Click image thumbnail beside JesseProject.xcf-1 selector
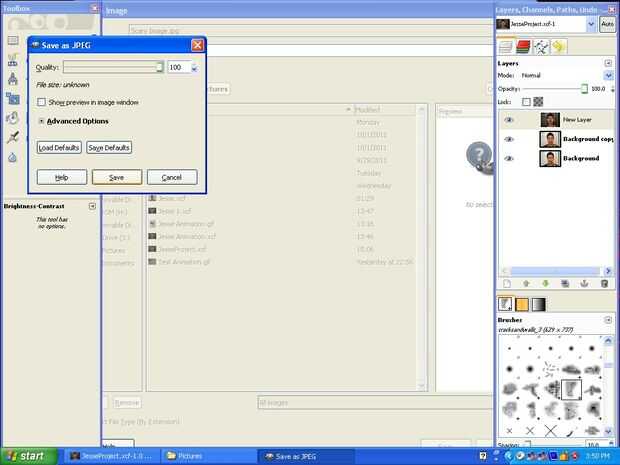620x465 pixels. coord(503,24)
